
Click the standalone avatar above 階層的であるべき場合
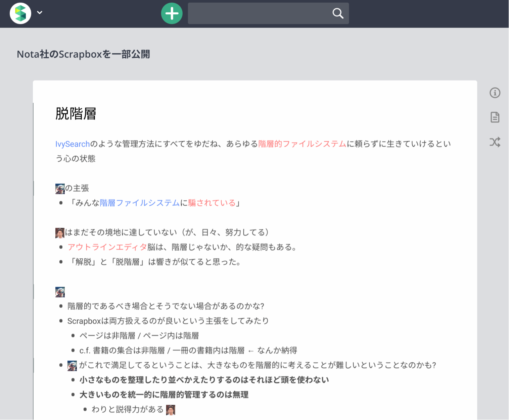coord(60,292)
